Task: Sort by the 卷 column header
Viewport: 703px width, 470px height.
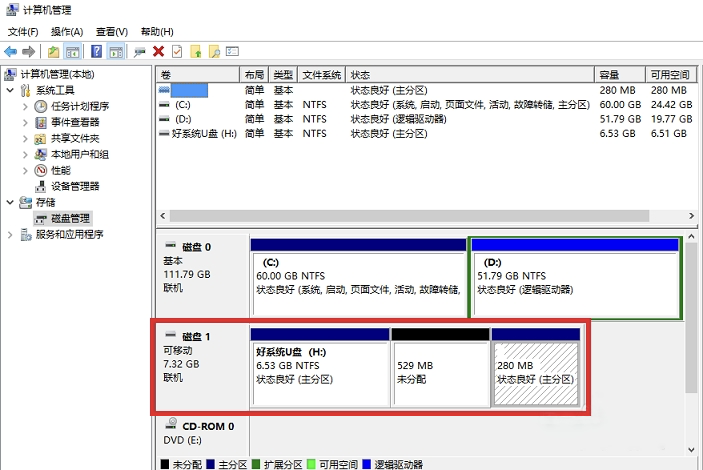Action: [x=198, y=75]
